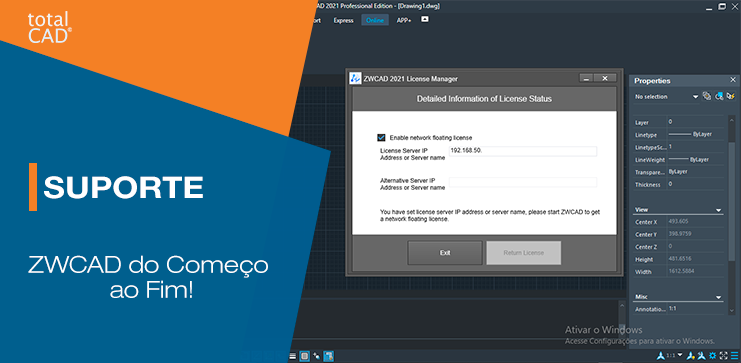Click the ZWCAD logo icon in License Manager title
Screen dimensions: 741x363
pos(355,78)
